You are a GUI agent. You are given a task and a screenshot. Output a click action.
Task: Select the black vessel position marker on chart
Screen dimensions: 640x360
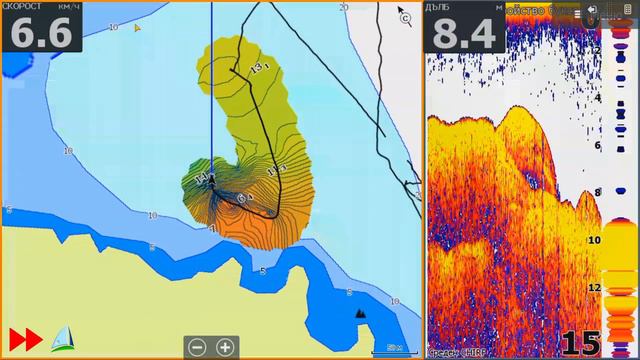pos(212,179)
